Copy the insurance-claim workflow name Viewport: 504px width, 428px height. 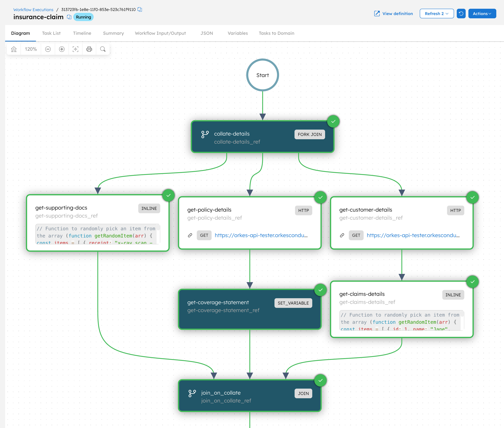point(69,17)
